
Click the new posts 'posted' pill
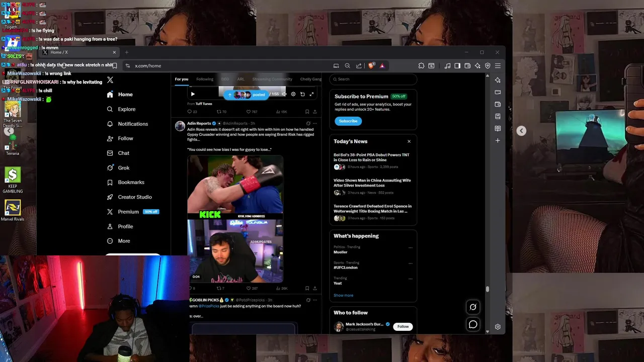[247, 95]
